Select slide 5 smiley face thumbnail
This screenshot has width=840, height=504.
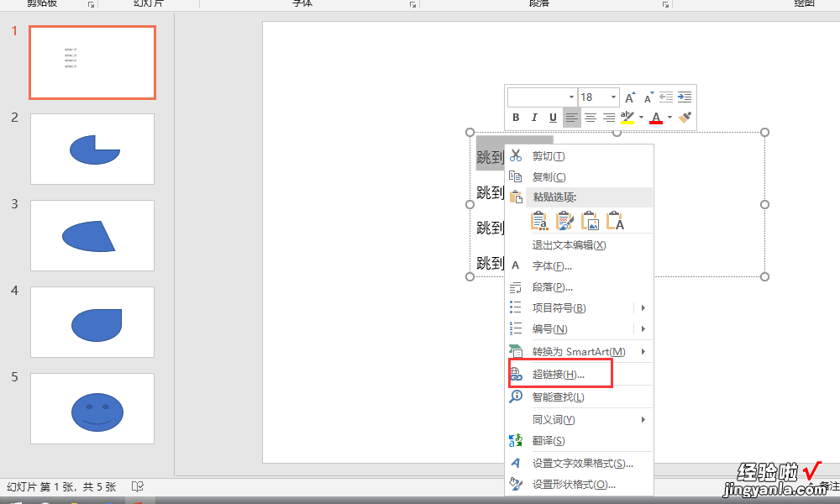pos(92,409)
